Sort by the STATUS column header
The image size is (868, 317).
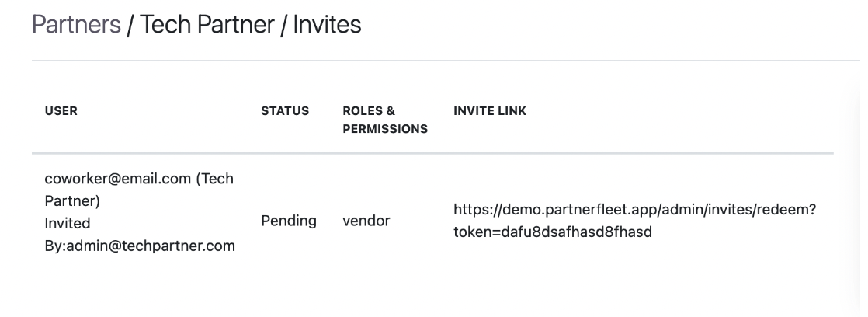[x=285, y=111]
